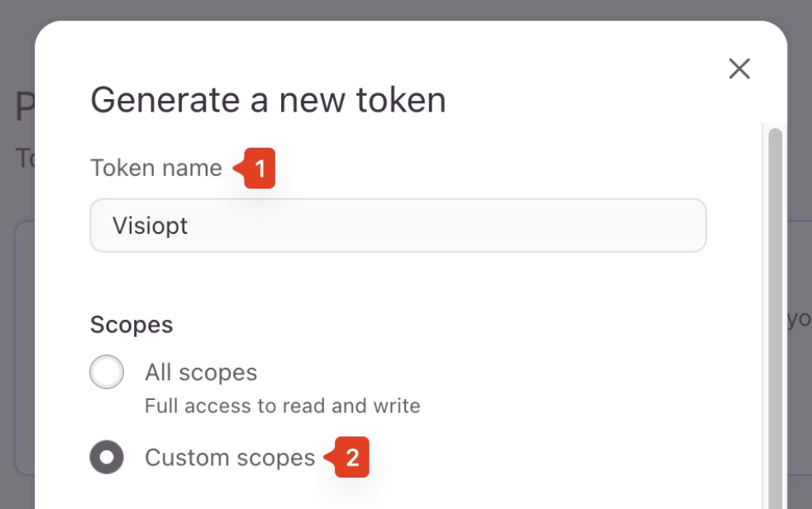Click the dimmed backdrop above the dialog
Screen dimensions: 812x509
point(406,9)
